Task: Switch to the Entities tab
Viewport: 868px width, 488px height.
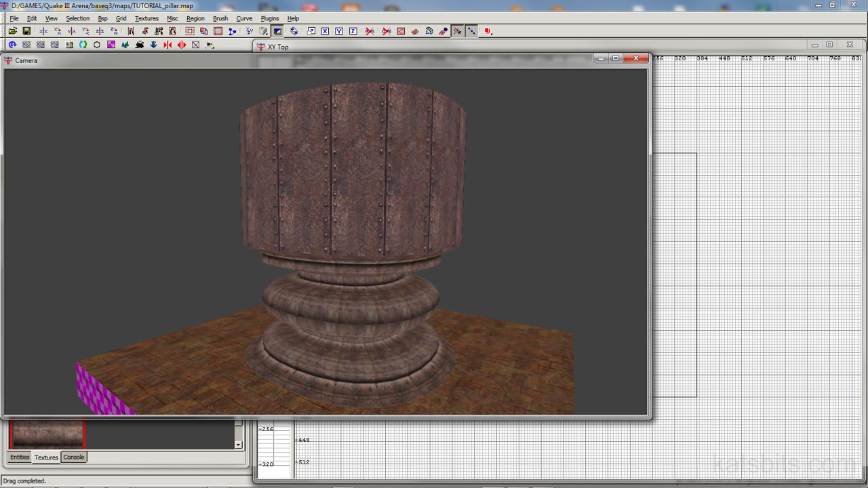Action: pyautogui.click(x=20, y=457)
